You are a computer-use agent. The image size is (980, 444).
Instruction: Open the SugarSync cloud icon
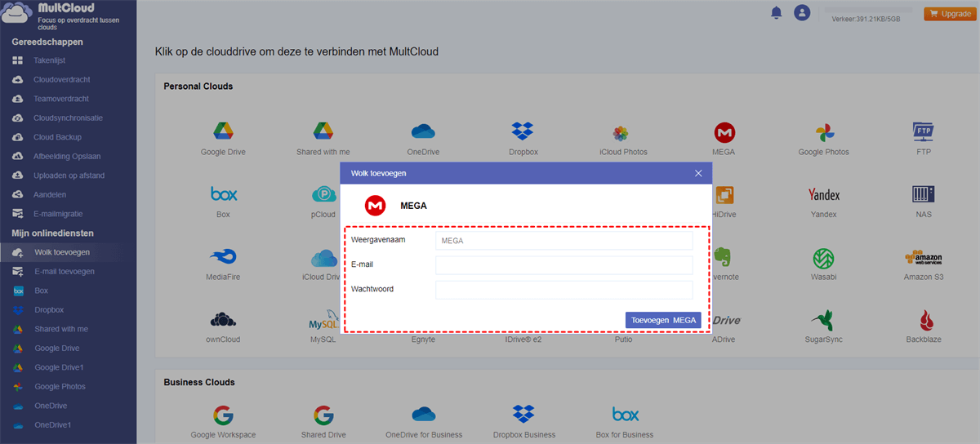823,320
